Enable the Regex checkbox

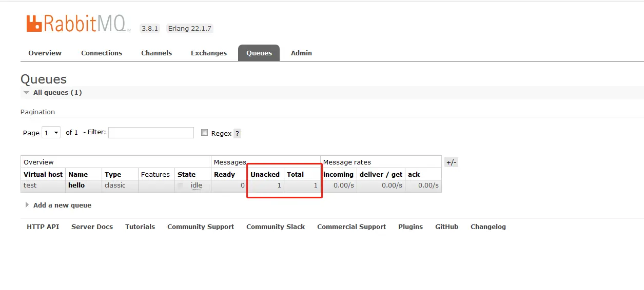(204, 133)
